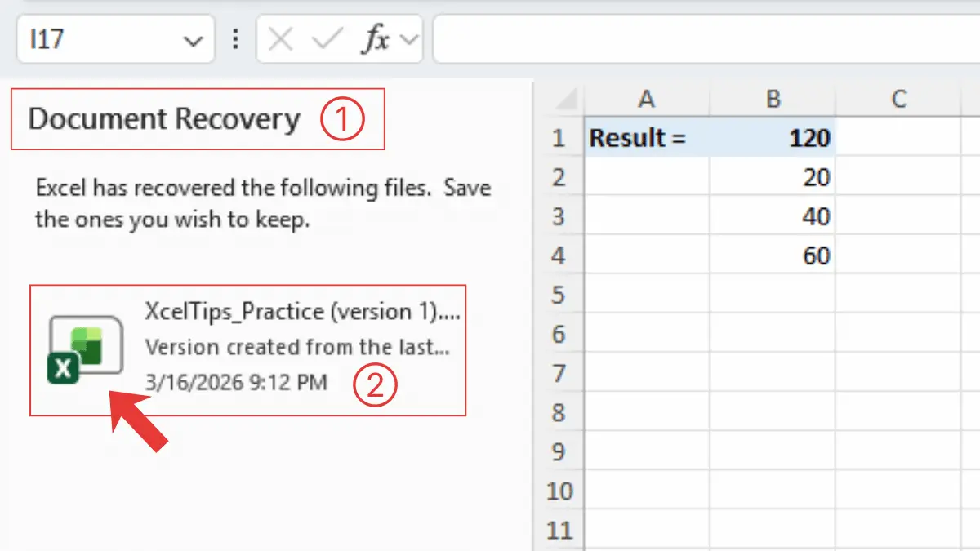Image resolution: width=980 pixels, height=551 pixels.
Task: Click the Select All corner triangle
Action: point(560,100)
